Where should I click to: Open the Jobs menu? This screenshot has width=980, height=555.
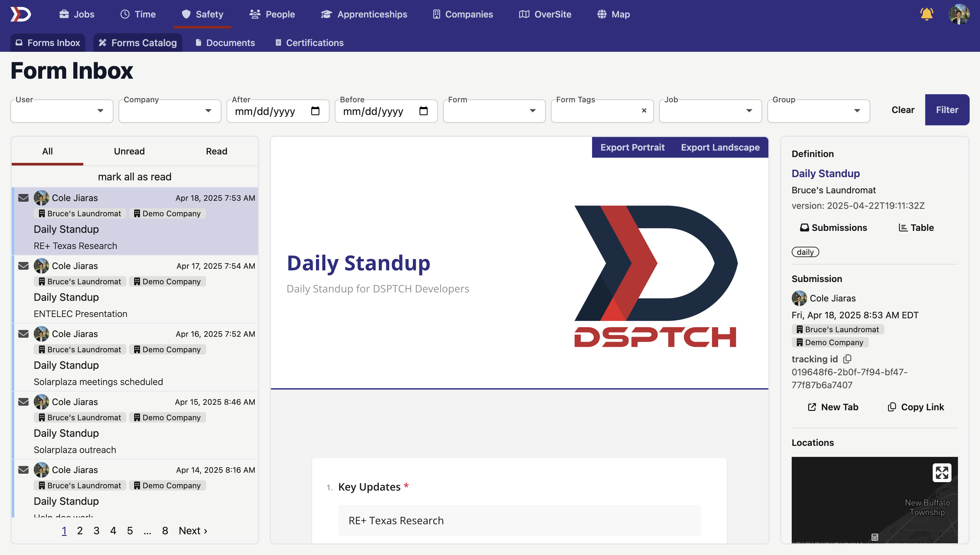[77, 14]
